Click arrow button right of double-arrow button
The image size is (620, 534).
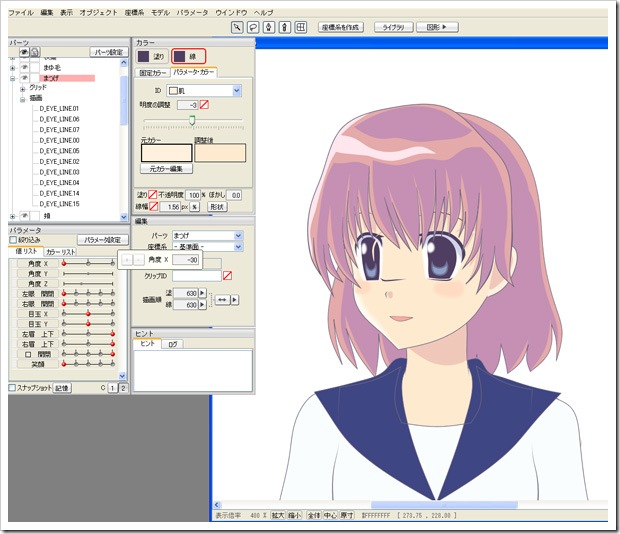(234, 300)
